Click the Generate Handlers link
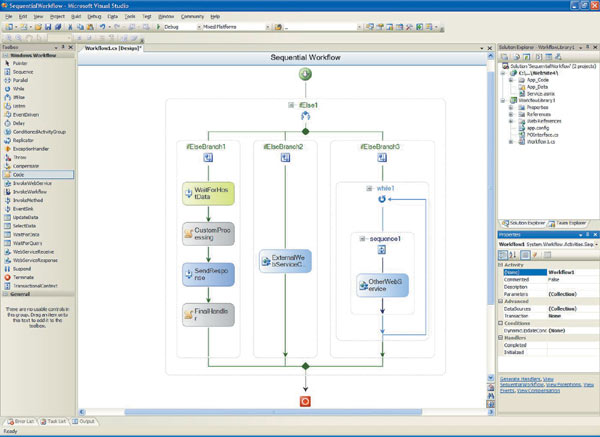 tap(520, 379)
